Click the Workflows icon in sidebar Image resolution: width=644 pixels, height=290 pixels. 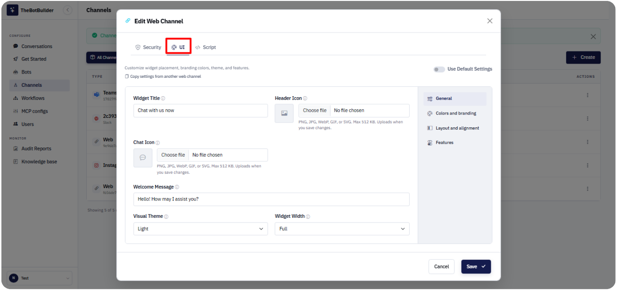point(16,98)
